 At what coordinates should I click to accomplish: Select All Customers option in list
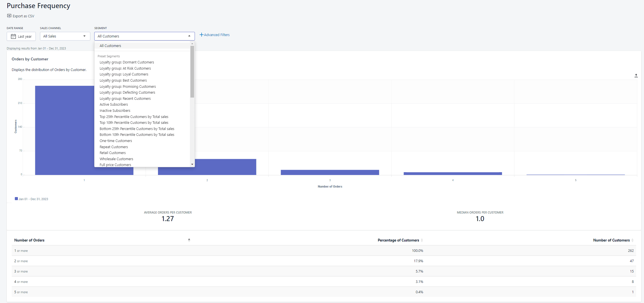[142, 46]
